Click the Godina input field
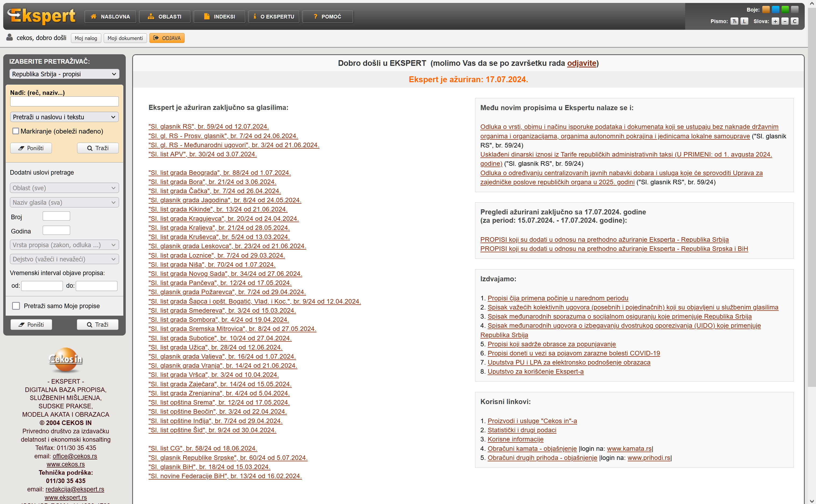 pos(56,230)
